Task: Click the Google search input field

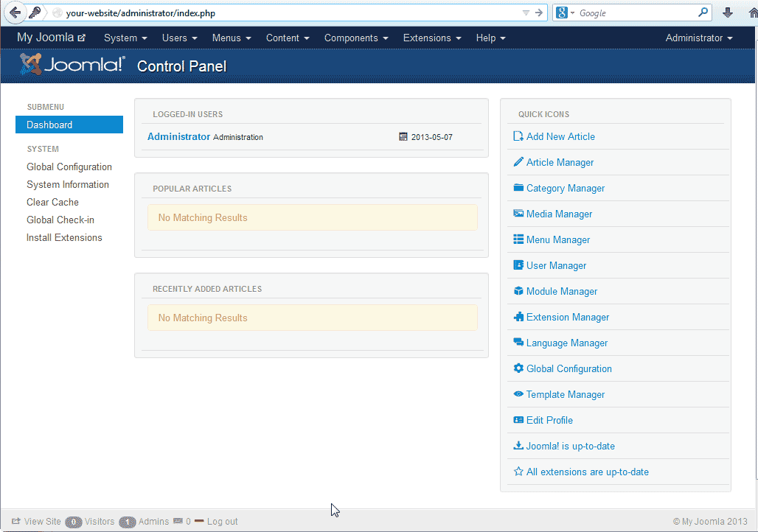Action: 636,13
